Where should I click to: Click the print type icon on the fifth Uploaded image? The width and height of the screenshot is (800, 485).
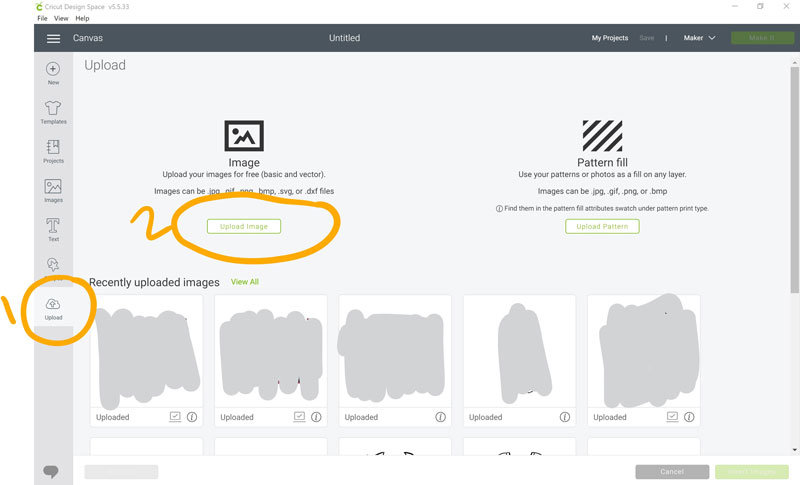[672, 417]
